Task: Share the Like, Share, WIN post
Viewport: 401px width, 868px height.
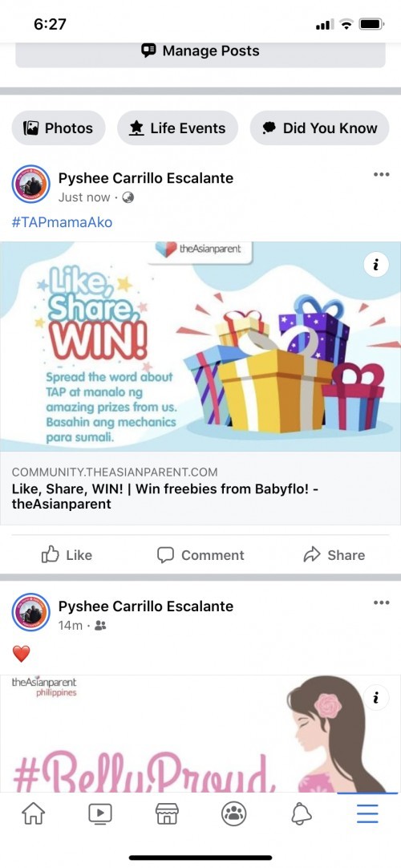Action: pyautogui.click(x=334, y=554)
